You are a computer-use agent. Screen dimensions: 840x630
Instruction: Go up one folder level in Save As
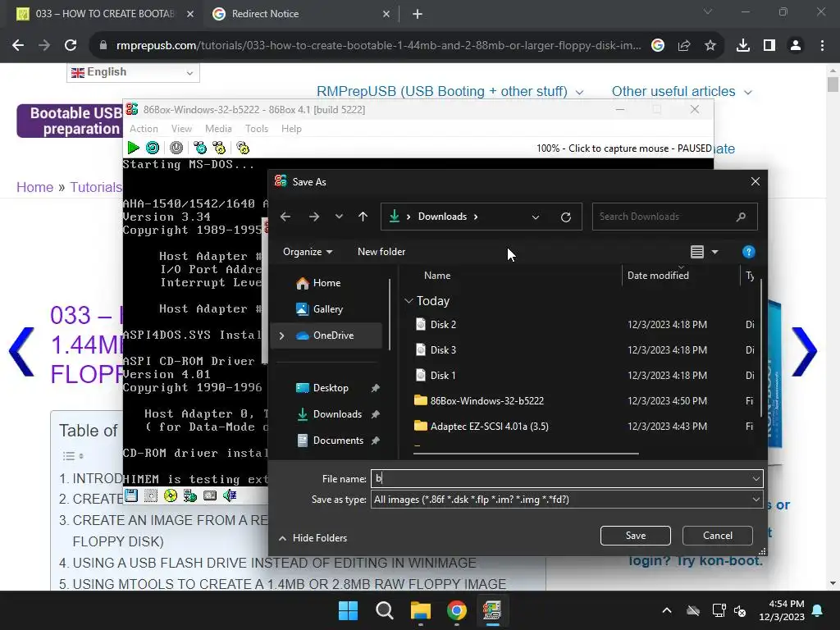click(x=363, y=217)
